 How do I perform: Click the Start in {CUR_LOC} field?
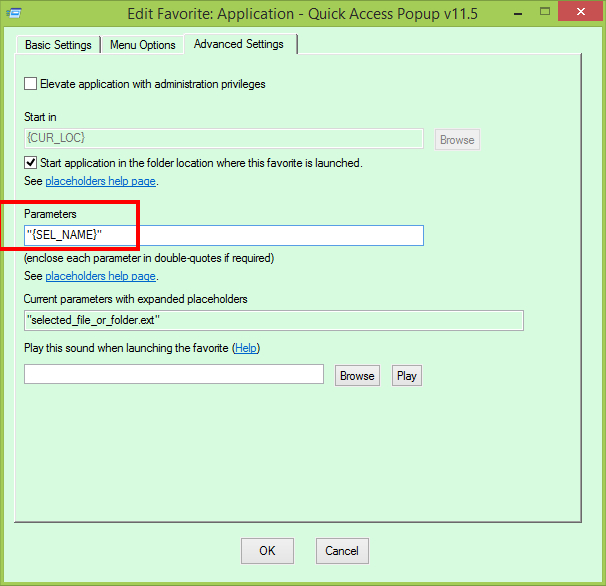point(224,138)
